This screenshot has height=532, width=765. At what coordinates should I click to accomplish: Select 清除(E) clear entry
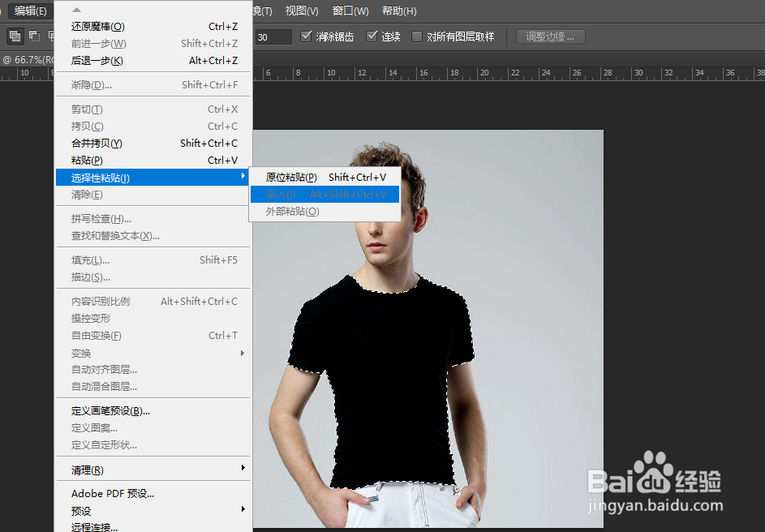pos(153,195)
